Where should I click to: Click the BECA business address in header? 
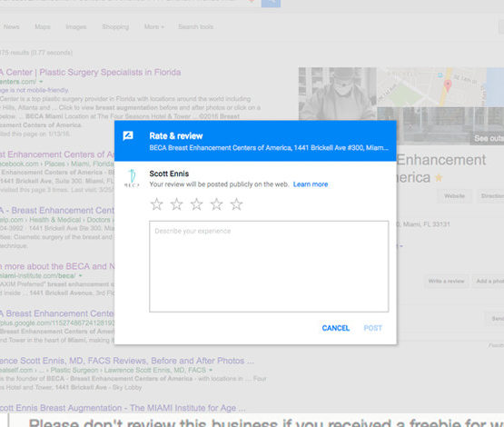point(269,148)
